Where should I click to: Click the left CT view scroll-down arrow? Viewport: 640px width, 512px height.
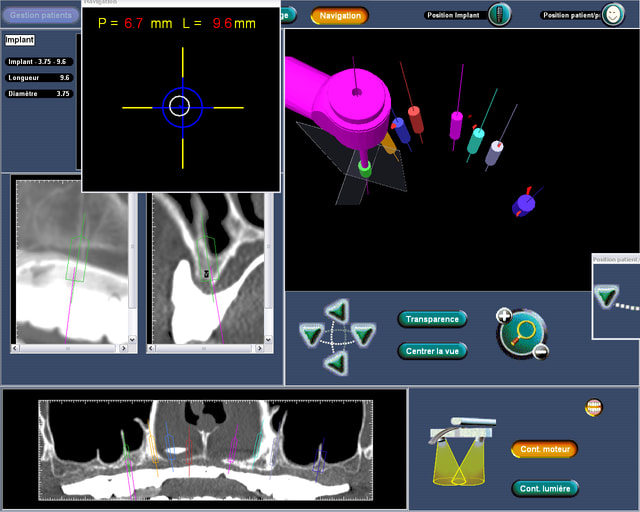coord(132,341)
